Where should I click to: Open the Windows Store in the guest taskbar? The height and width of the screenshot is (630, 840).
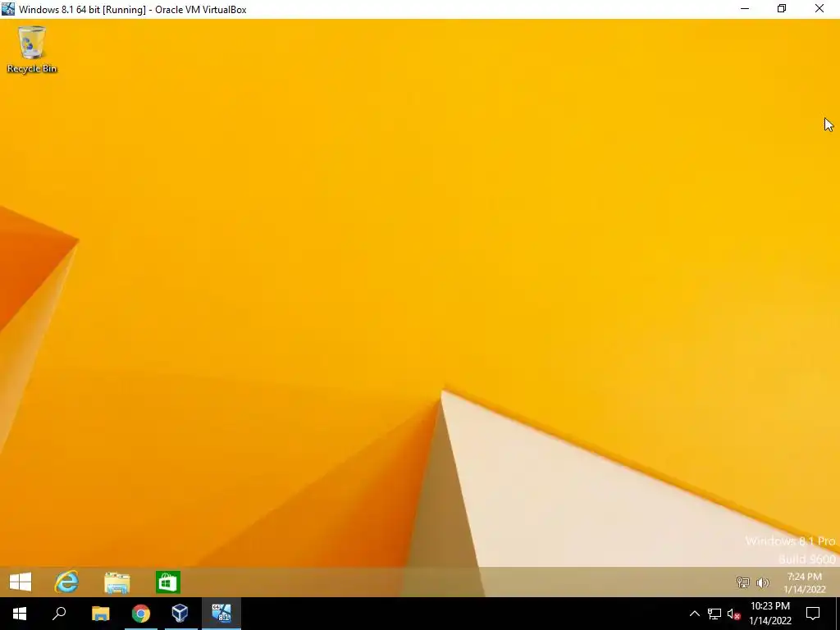coord(167,582)
